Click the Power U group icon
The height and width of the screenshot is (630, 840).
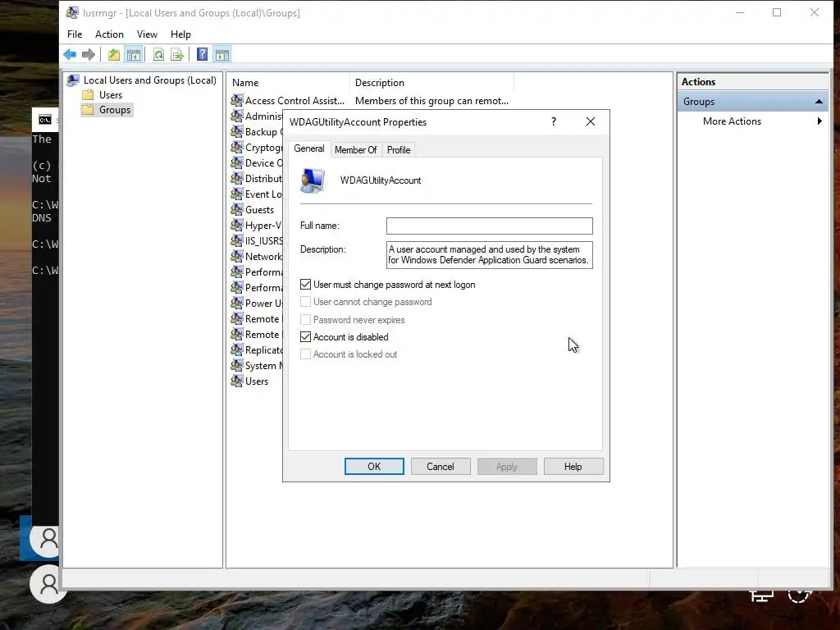click(237, 303)
